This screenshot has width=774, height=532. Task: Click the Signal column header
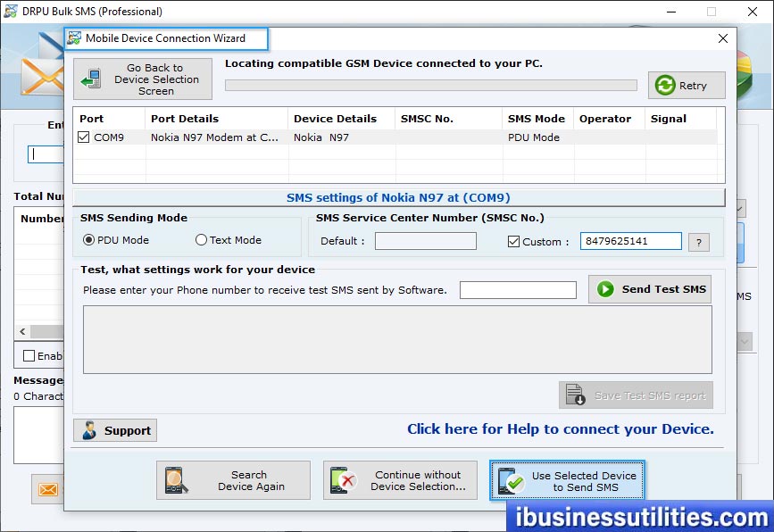coord(680,119)
